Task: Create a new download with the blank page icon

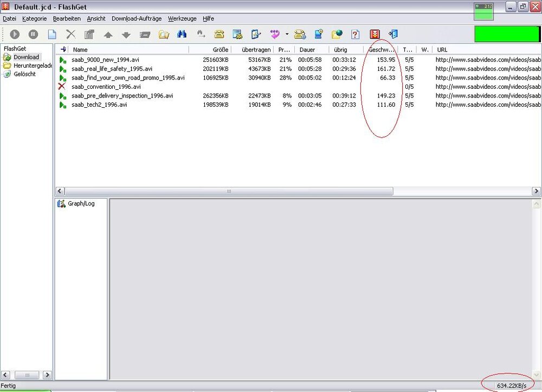Action: tap(52, 34)
